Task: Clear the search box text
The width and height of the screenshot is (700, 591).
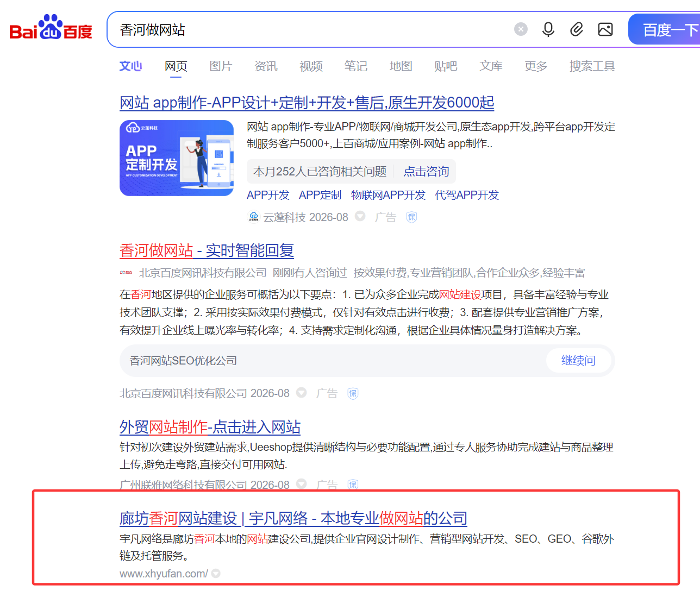Action: pyautogui.click(x=521, y=29)
